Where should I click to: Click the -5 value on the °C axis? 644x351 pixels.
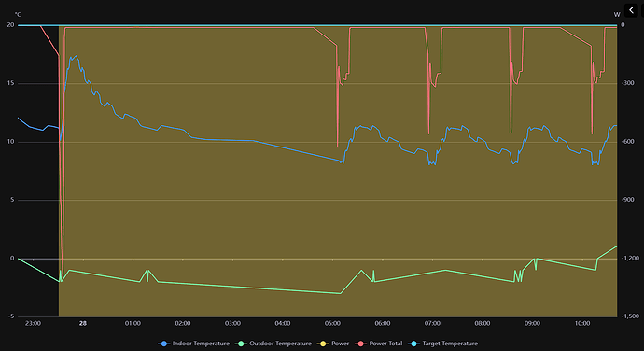pos(10,316)
